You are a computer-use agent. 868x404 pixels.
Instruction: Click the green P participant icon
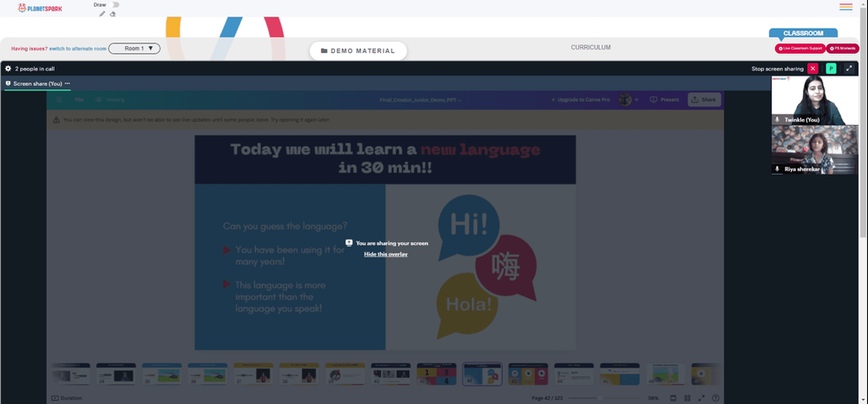click(831, 69)
